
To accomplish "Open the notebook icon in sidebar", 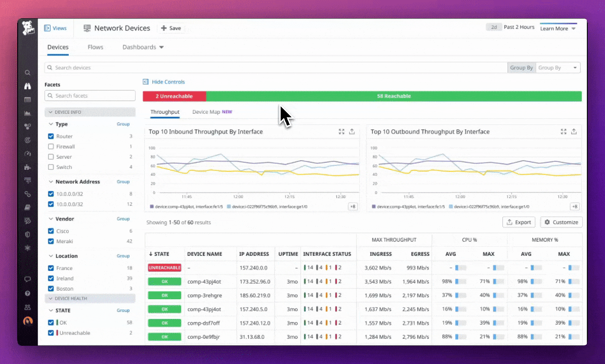I will [x=27, y=207].
